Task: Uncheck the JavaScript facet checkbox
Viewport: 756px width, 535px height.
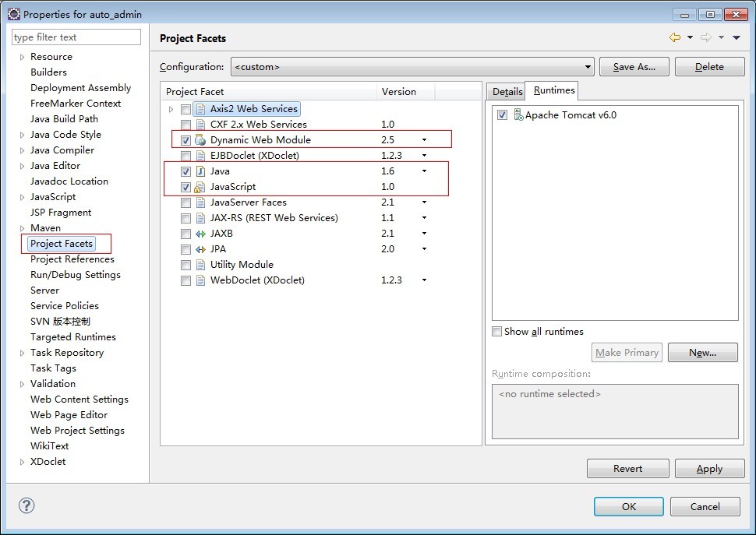Action: pos(185,187)
